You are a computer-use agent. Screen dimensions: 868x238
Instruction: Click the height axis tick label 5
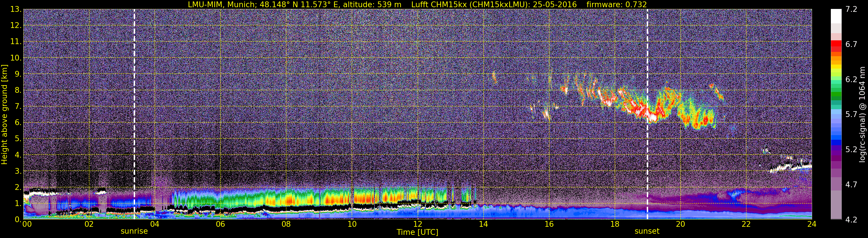pyautogui.click(x=18, y=139)
